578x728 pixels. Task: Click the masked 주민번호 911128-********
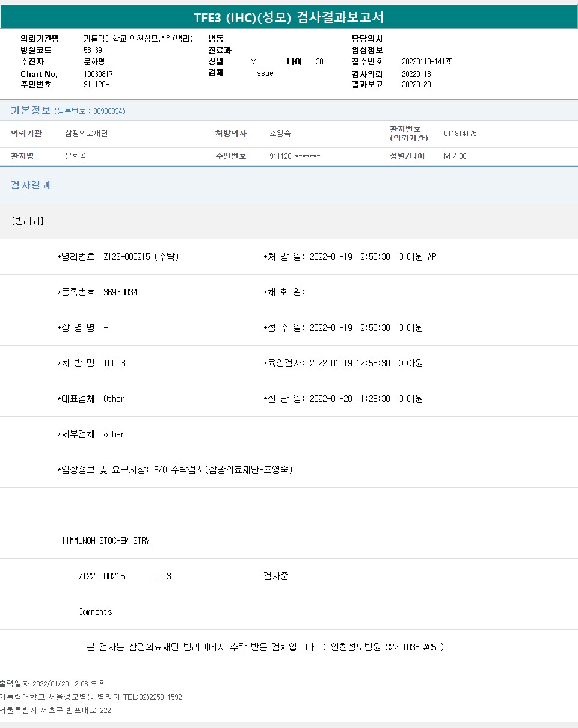[x=294, y=156]
